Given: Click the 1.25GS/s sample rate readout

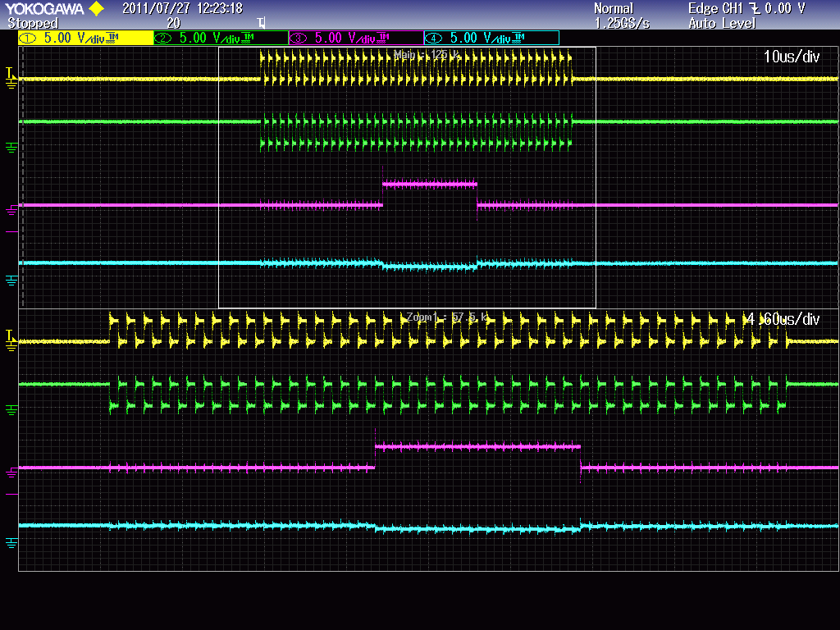Looking at the screenshot, I should 622,23.
